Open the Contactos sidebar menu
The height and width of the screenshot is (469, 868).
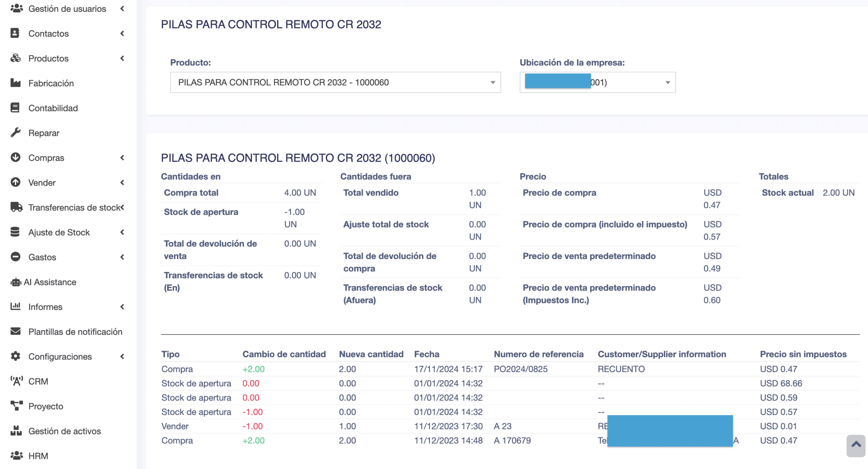pyautogui.click(x=48, y=34)
